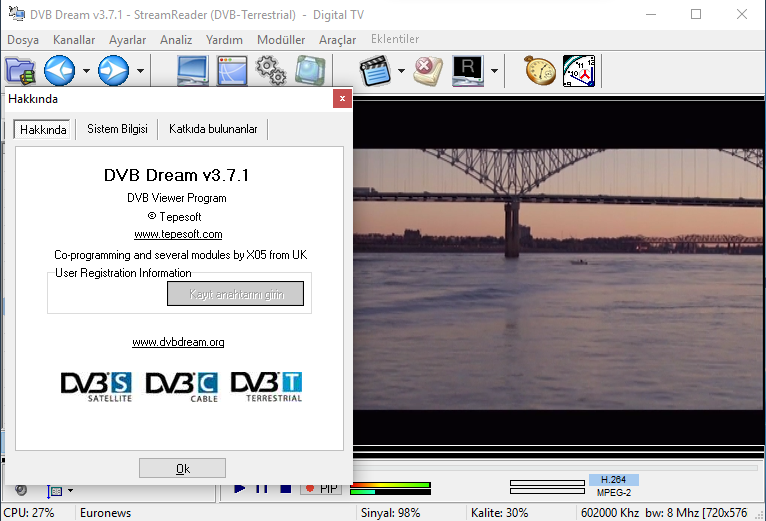Click the Kalite: 30% status entry

click(499, 513)
